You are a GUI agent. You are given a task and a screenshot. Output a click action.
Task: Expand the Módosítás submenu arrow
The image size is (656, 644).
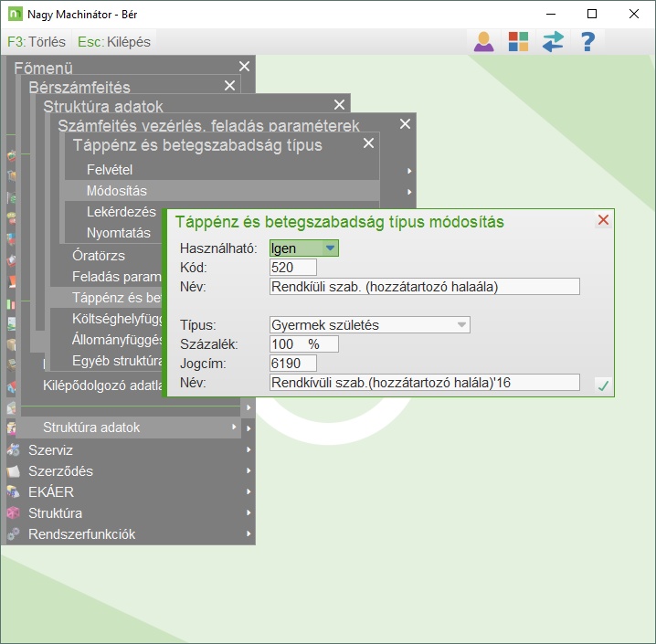409,192
